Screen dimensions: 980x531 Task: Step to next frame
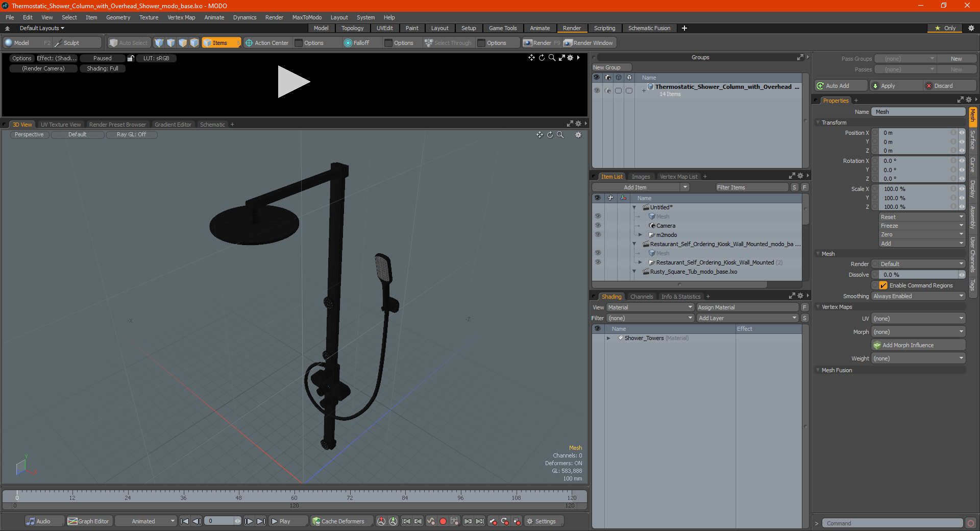coord(249,521)
